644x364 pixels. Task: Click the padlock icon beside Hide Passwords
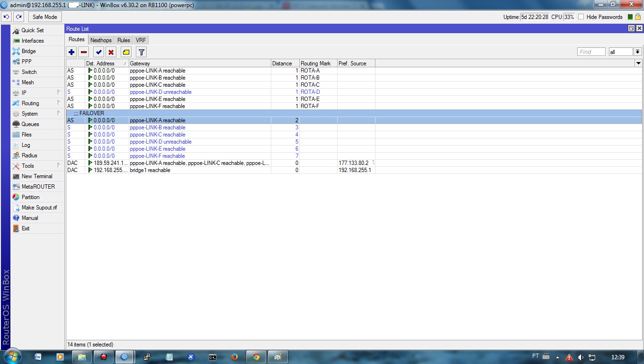[x=638, y=17]
